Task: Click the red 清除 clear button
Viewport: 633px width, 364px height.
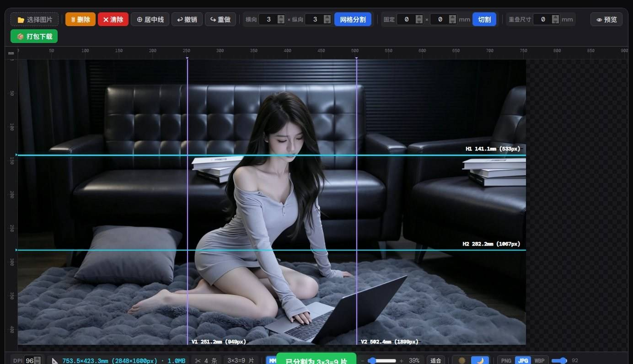Action: point(113,20)
